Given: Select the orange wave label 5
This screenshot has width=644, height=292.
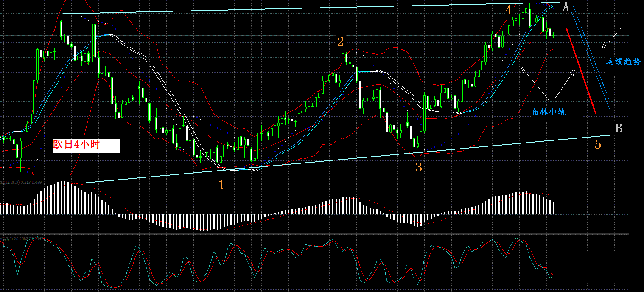Looking at the screenshot, I should tap(598, 144).
